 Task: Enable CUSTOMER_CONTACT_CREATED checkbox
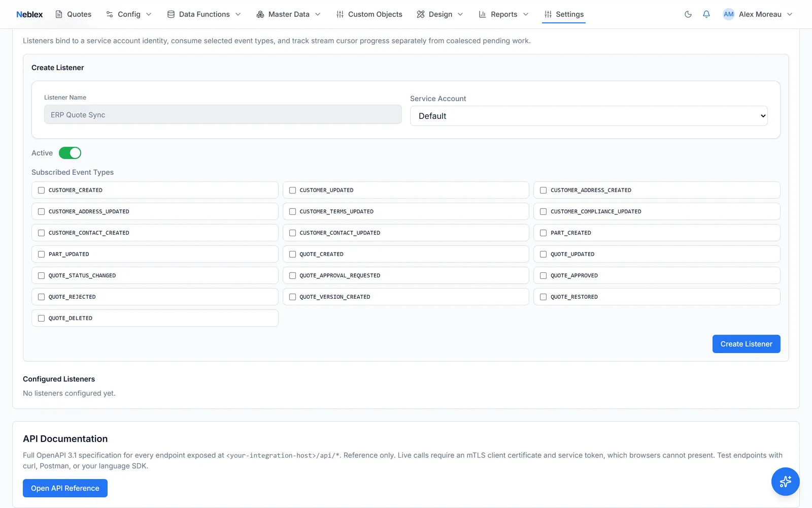pos(42,233)
